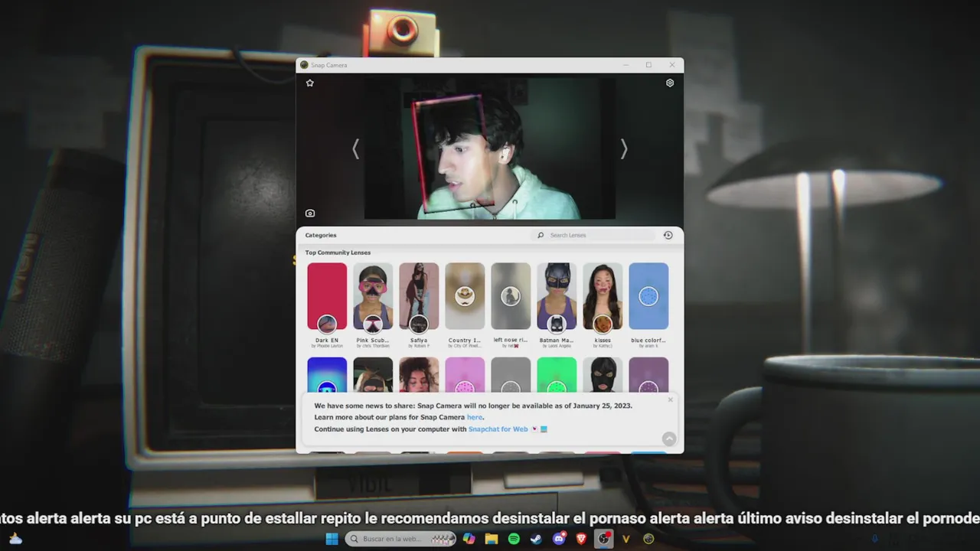Click the Batman Mask round lens icon
The height and width of the screenshot is (551, 980).
[x=557, y=324]
